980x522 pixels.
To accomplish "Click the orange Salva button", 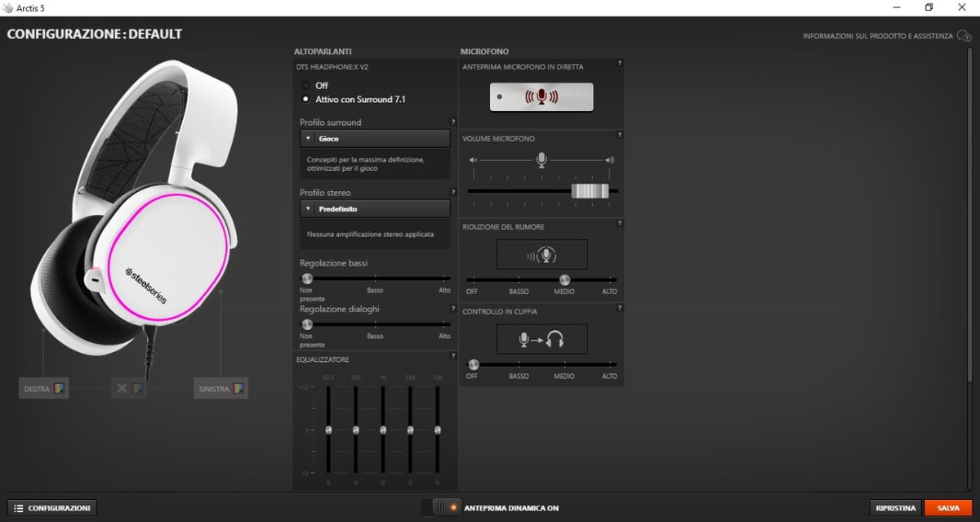I will (x=948, y=507).
